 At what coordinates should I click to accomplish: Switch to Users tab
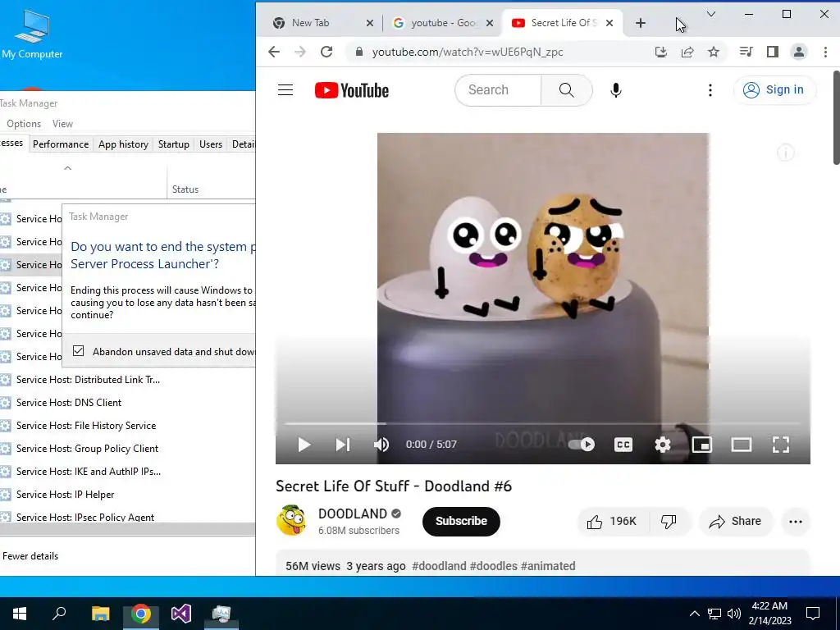point(211,144)
